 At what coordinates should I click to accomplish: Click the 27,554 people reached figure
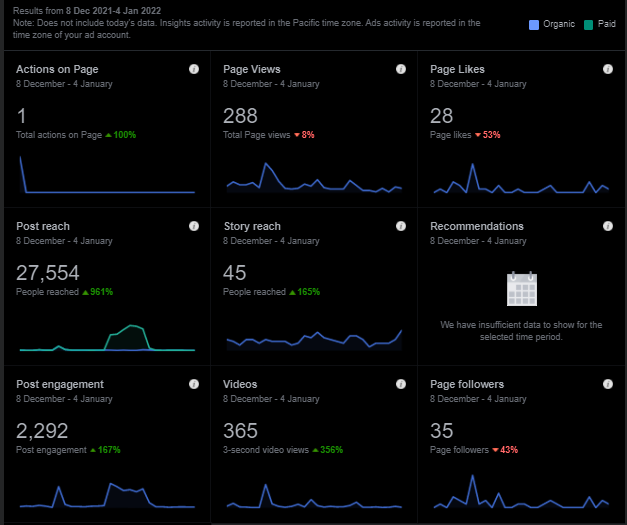[x=48, y=273]
